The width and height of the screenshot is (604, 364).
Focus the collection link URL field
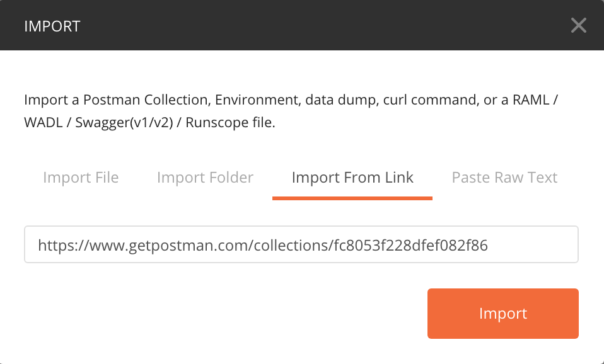coord(301,244)
